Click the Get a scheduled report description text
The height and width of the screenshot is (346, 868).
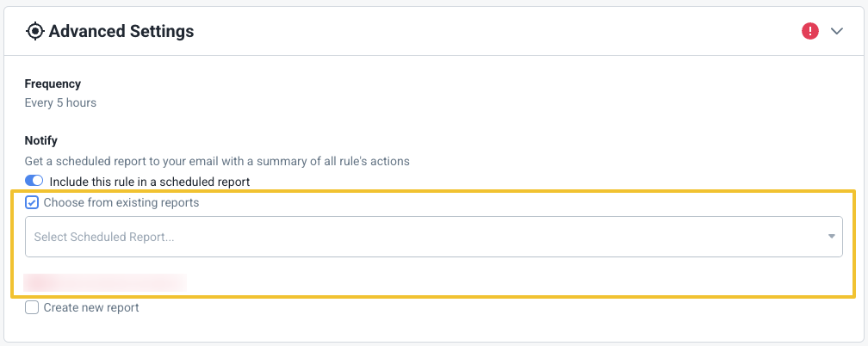217,162
